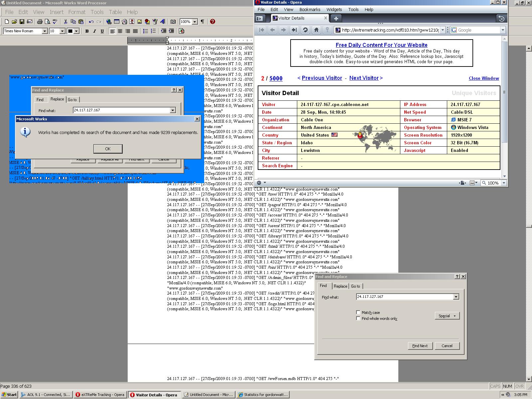Click in the Opera Google search field
The width and height of the screenshot is (532, 399).
tap(478, 30)
